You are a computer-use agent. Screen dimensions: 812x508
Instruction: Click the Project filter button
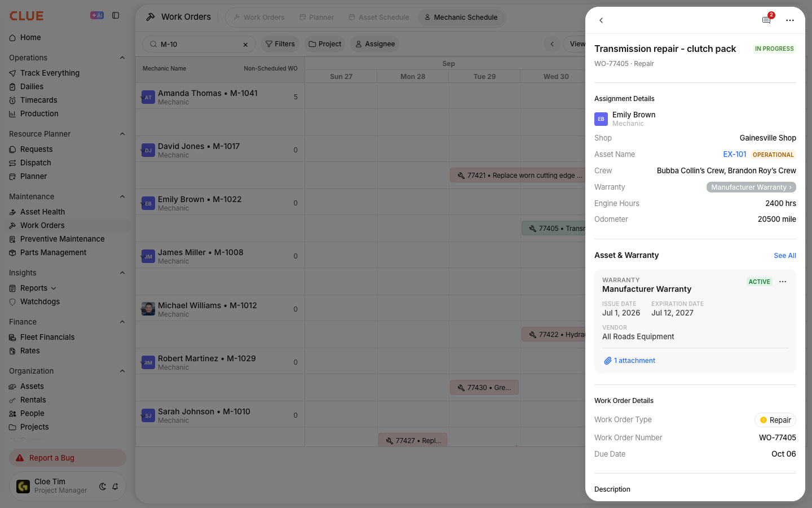click(325, 44)
